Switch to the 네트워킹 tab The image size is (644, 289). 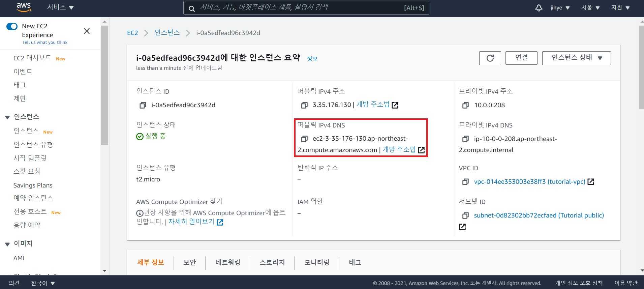click(x=228, y=262)
